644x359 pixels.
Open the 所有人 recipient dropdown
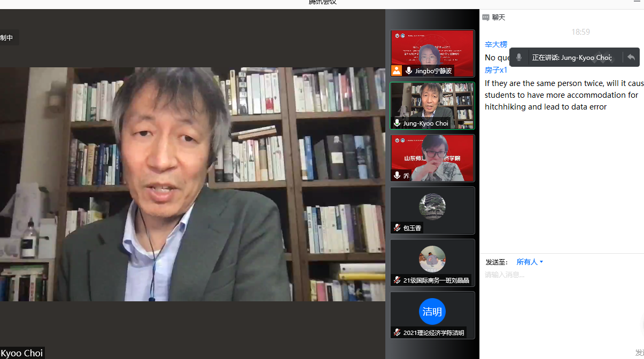click(x=529, y=262)
